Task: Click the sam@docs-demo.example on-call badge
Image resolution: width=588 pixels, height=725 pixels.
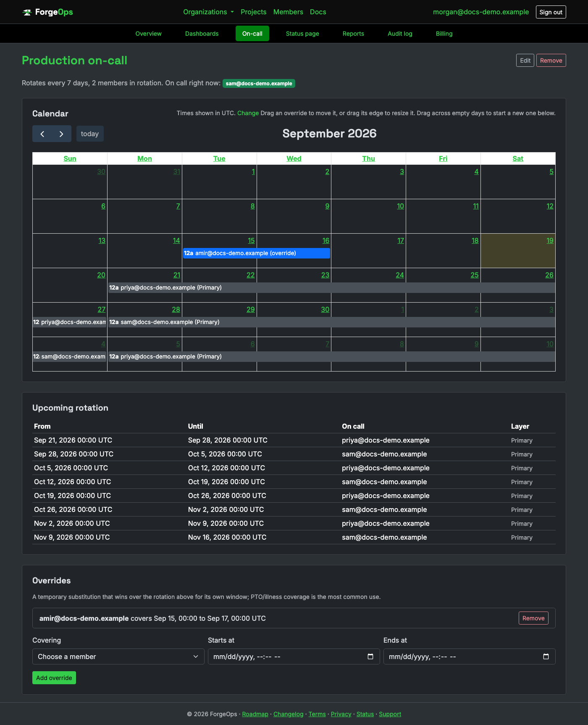Action: pos(259,84)
